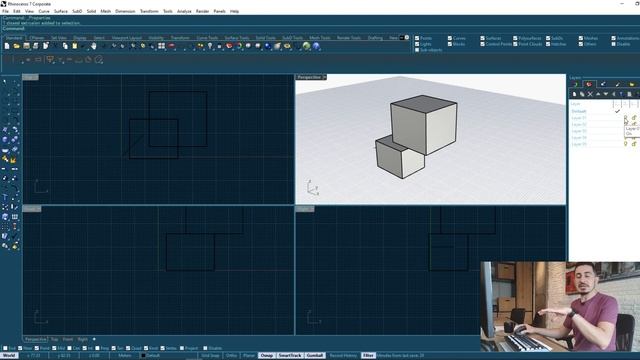Screen dimensions: 640x360
Task: Open the toolbar options gear icon
Action: click(407, 38)
